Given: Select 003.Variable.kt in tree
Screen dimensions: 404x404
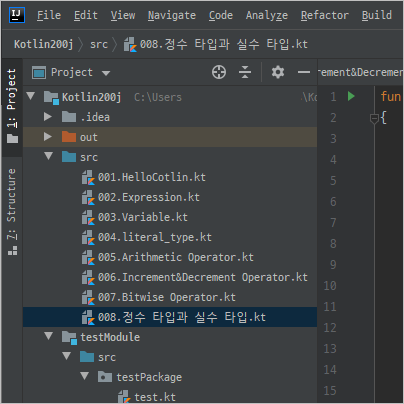Looking at the screenshot, I should click(x=170, y=217).
